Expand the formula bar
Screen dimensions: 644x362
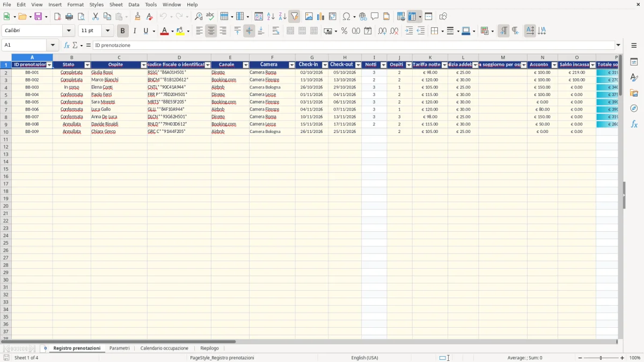tap(618, 45)
